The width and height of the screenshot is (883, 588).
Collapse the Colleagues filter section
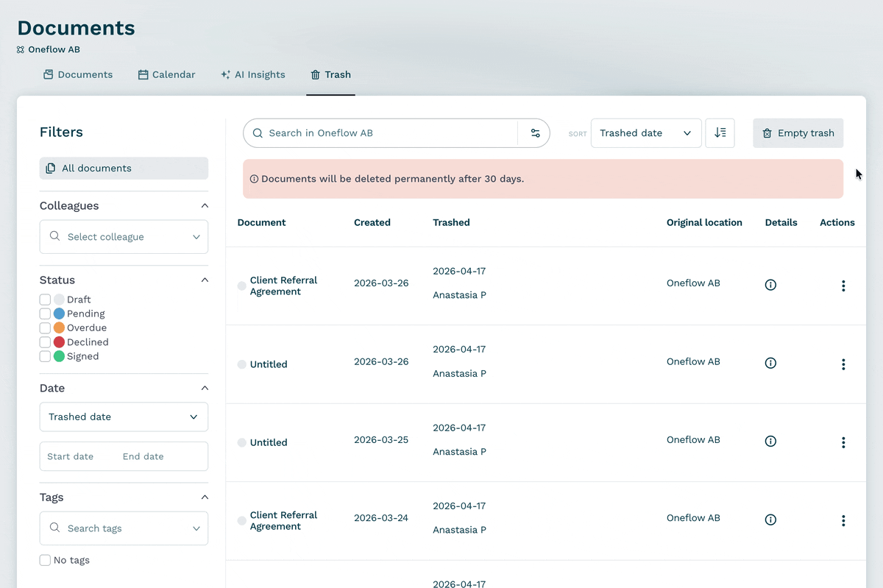coord(205,206)
